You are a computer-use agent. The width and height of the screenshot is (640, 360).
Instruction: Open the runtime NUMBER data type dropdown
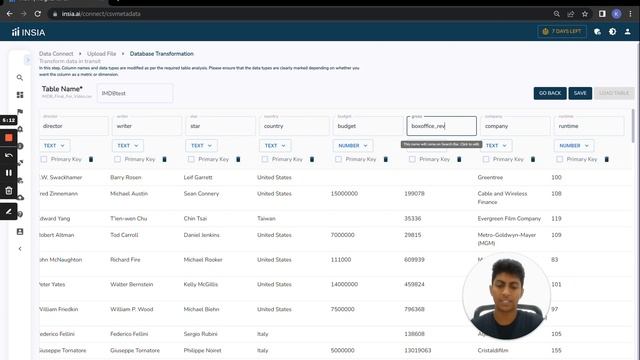(x=574, y=146)
